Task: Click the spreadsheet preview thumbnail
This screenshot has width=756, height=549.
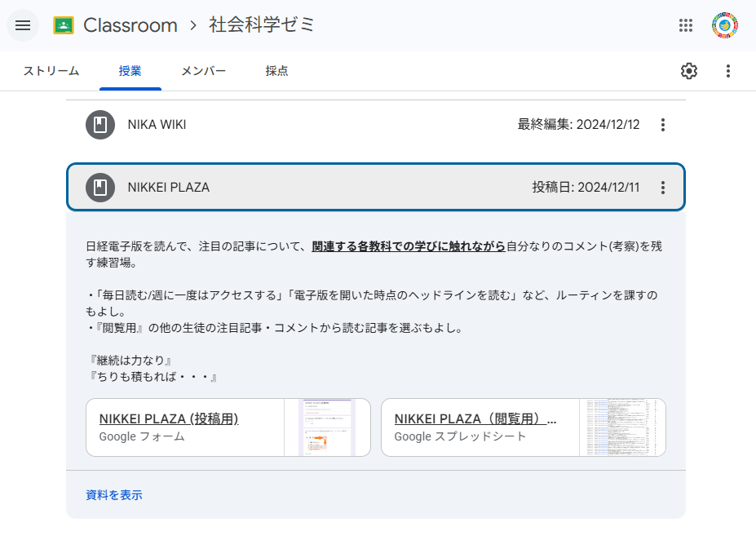Action: tap(621, 427)
